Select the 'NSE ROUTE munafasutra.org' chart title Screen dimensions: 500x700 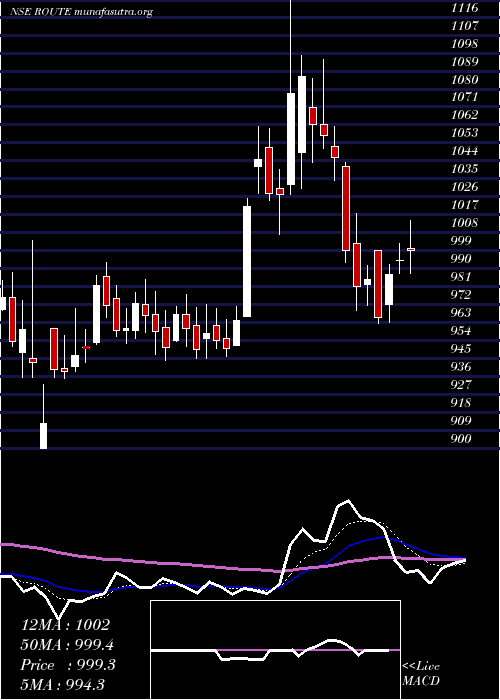81,12
